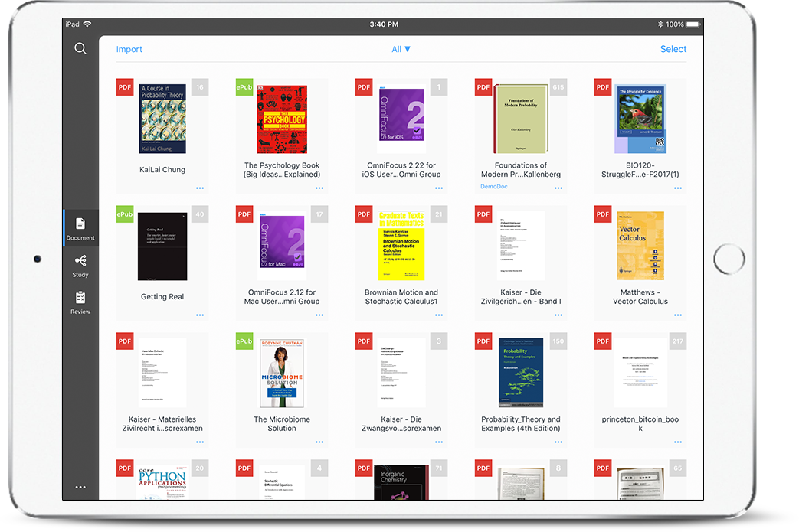Open Foundations of Modern Probability book
799x532 pixels.
tap(521, 119)
